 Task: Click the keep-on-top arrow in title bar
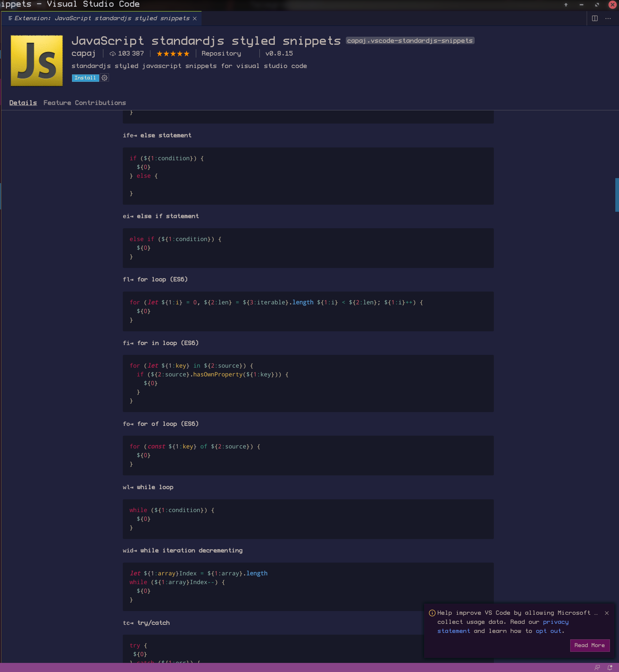(566, 5)
